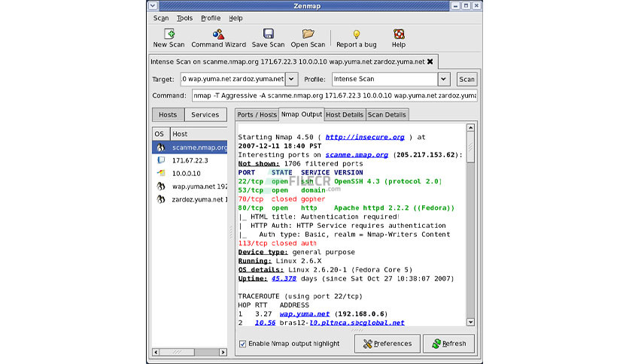The image size is (629, 364).
Task: Click the 45.378 uptime link
Action: [x=284, y=278]
